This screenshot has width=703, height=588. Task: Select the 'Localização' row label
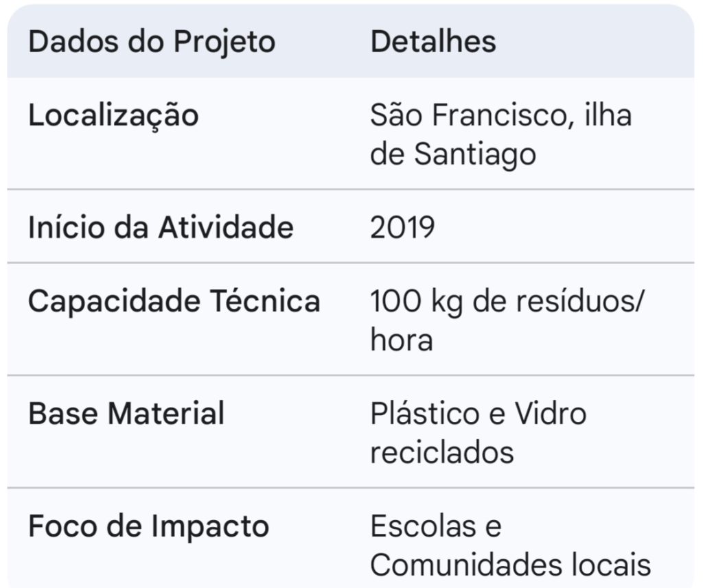point(113,115)
